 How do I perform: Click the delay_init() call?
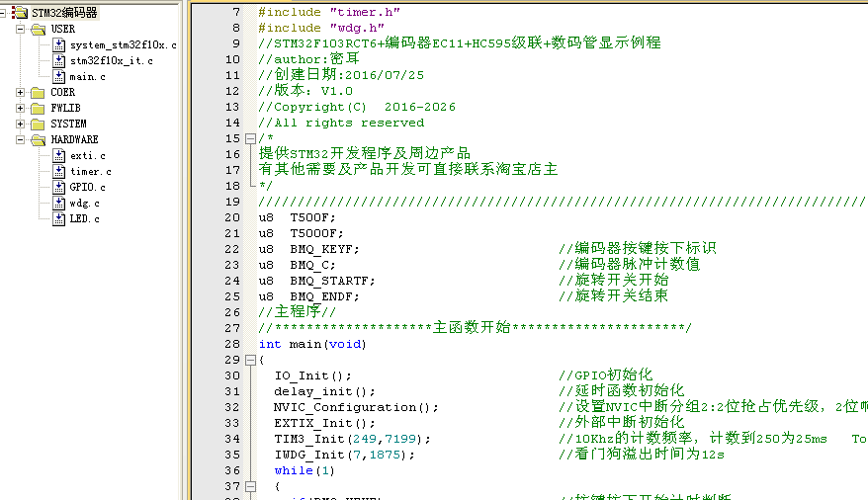[325, 391]
